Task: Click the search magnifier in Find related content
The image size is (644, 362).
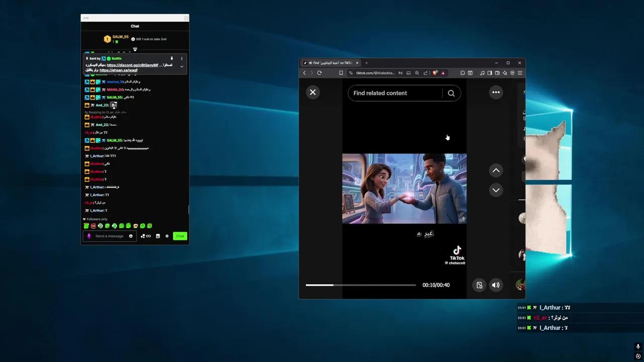Action: point(451,93)
